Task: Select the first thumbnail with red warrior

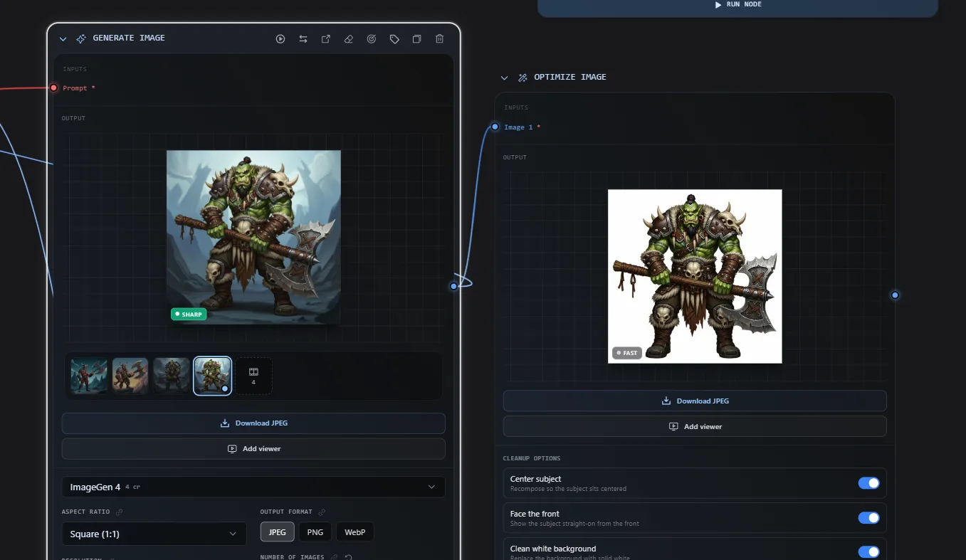Action: 89,376
